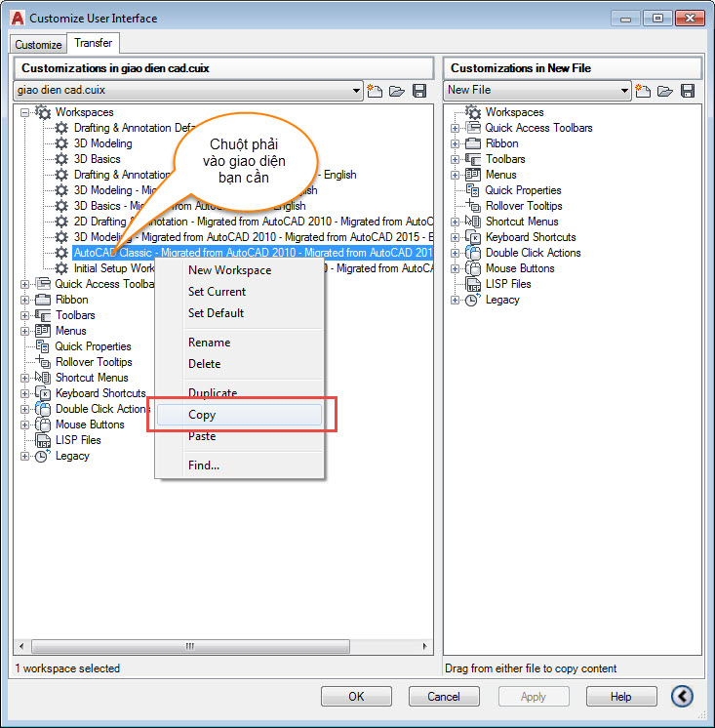Click the LISP Files icon in right pane
The width and height of the screenshot is (715, 728).
pos(473,284)
